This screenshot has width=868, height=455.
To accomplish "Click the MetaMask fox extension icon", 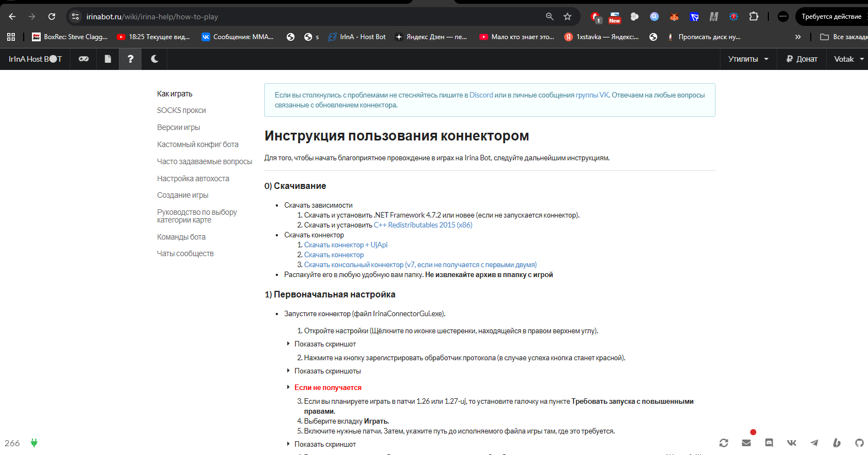I will [674, 17].
